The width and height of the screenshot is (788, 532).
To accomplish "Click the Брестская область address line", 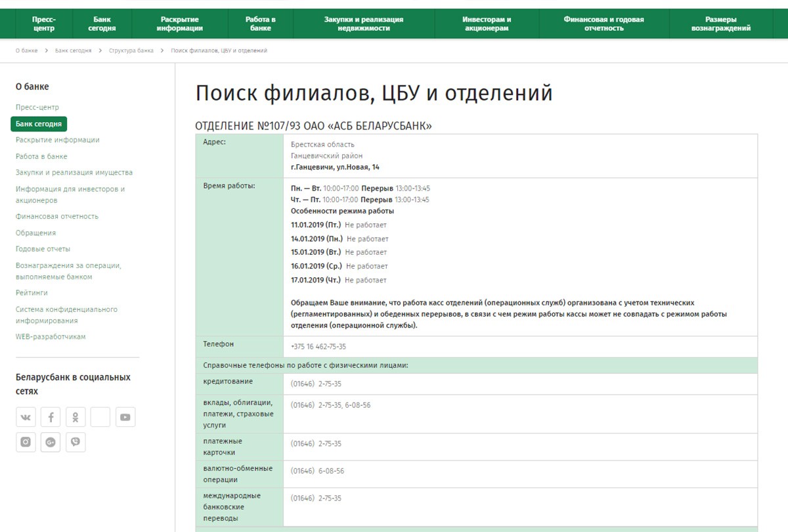I will tap(322, 144).
